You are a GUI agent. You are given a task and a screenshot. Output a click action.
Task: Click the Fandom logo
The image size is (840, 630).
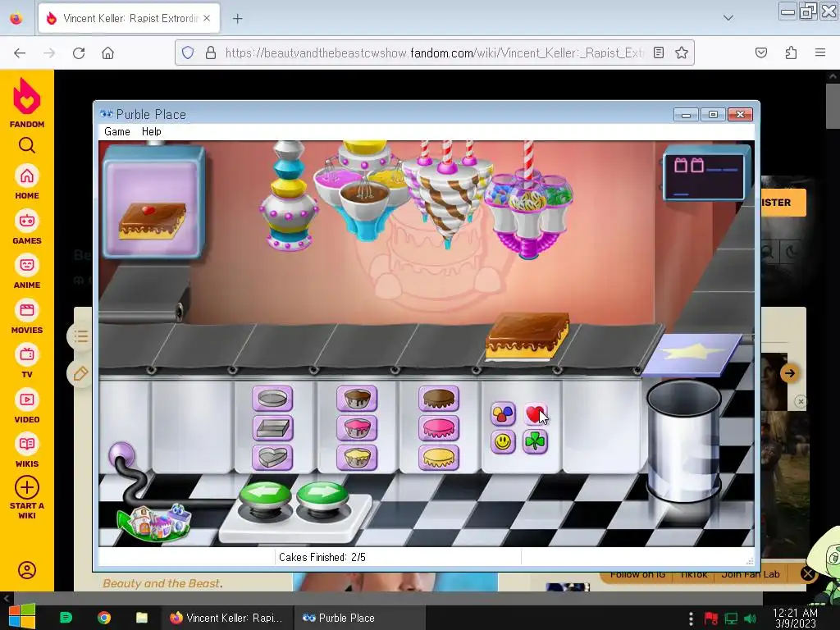[x=27, y=103]
